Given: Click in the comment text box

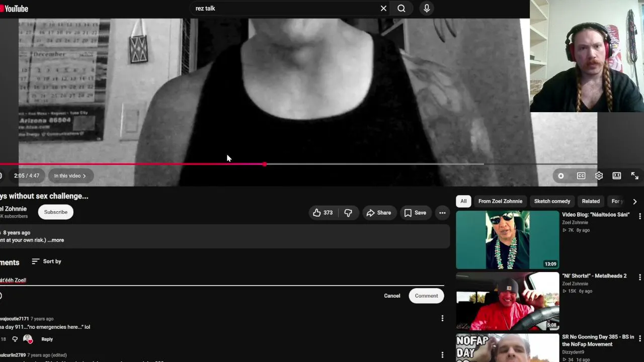Looking at the screenshot, I should [221, 280].
